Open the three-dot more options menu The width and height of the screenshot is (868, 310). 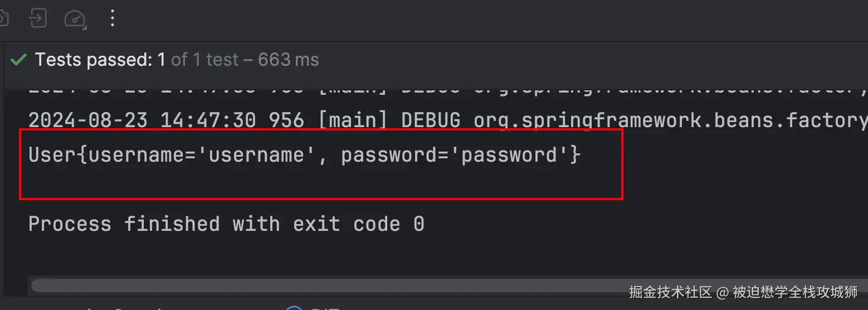(x=113, y=19)
